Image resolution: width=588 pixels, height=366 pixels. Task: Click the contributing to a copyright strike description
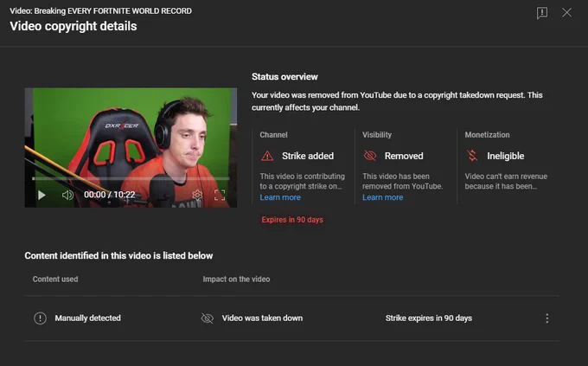coord(303,182)
